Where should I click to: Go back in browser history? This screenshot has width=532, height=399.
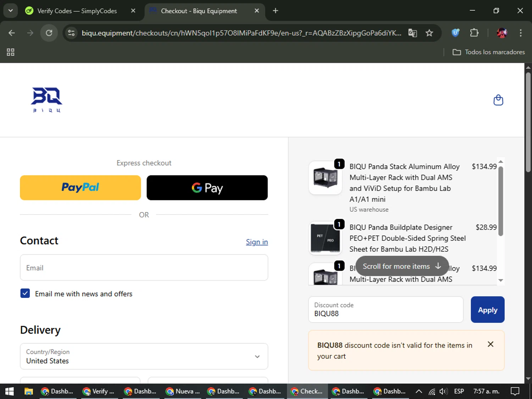click(12, 33)
